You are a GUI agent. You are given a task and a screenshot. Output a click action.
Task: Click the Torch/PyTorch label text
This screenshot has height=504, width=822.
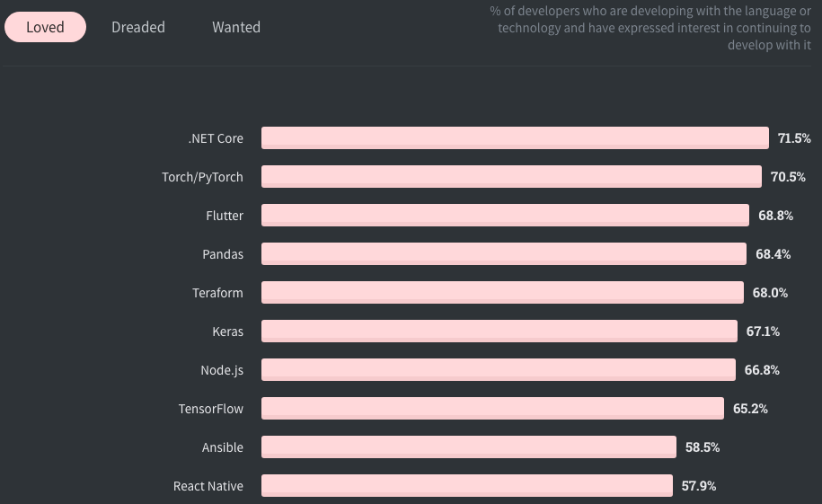[x=202, y=177]
